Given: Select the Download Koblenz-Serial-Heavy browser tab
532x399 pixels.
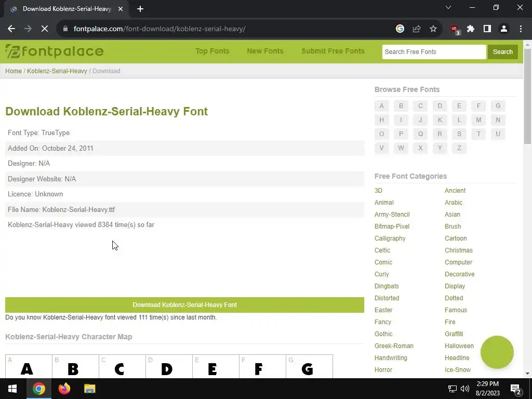Looking at the screenshot, I should pyautogui.click(x=66, y=9).
